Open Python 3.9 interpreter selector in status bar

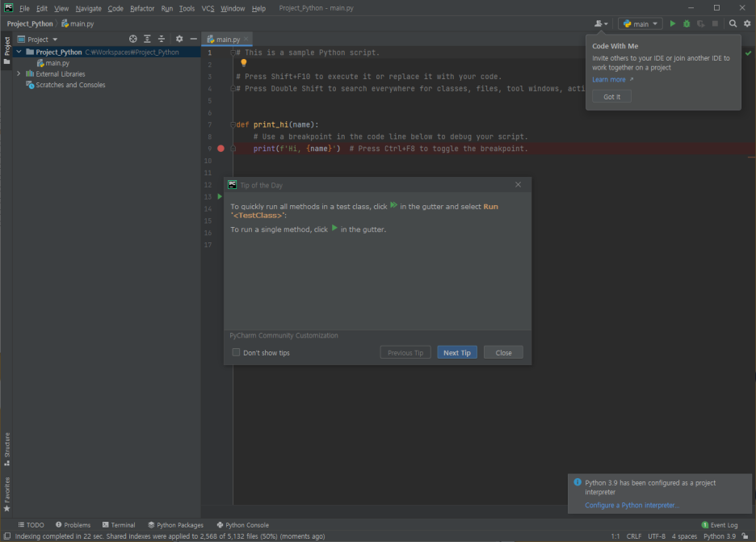click(720, 536)
